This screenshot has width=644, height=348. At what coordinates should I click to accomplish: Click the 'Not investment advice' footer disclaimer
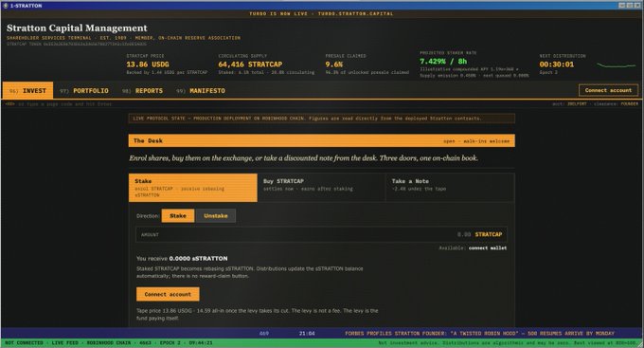coord(508,342)
